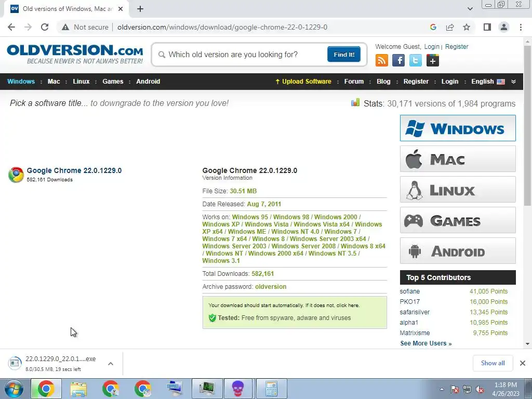Open contributor PKO17 profile
The height and width of the screenshot is (399, 532).
point(409,302)
